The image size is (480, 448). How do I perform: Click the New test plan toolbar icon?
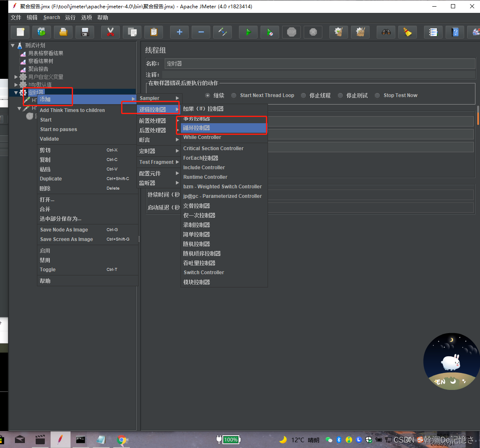[20, 32]
